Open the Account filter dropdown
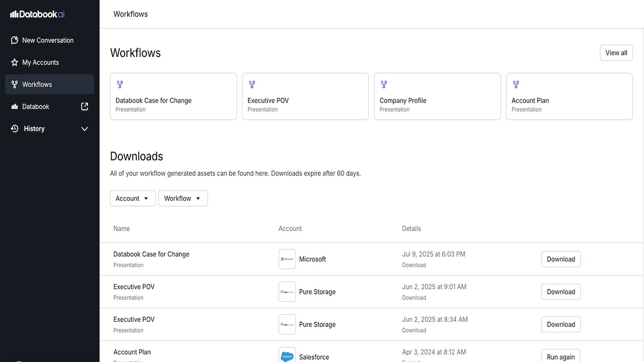This screenshot has height=362, width=644. coord(133,198)
